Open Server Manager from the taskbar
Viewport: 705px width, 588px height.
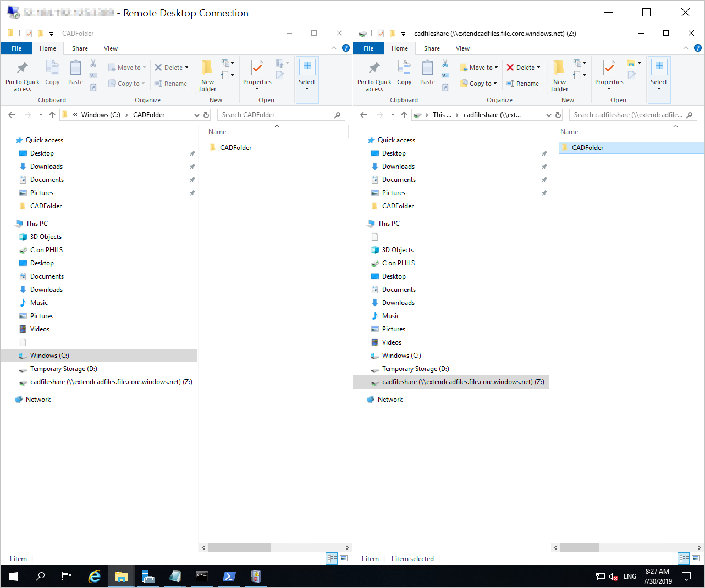click(x=148, y=576)
